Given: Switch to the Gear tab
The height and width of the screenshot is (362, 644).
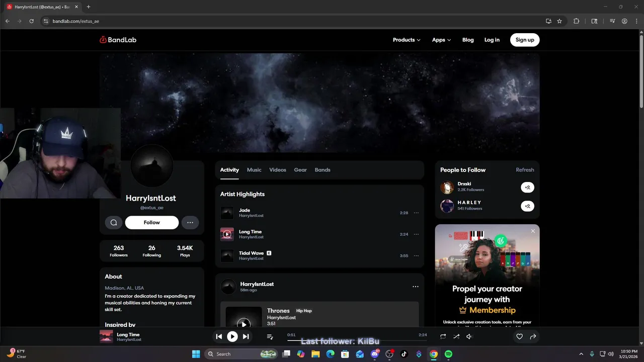Looking at the screenshot, I should tap(300, 170).
